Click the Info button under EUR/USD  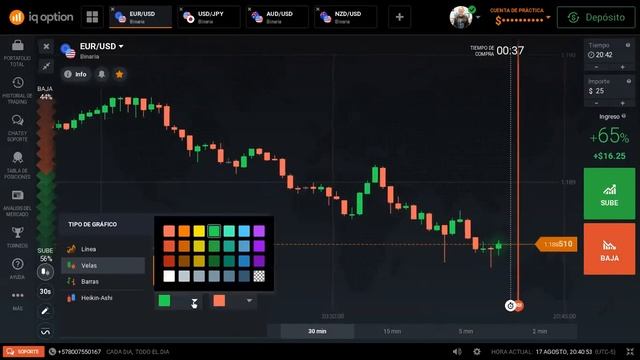[x=76, y=74]
